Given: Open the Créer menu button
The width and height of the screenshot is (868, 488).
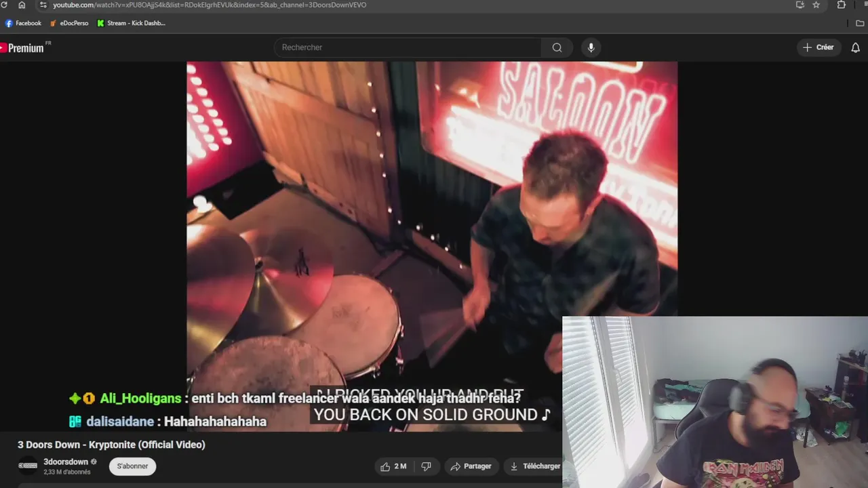Looking at the screenshot, I should pos(818,47).
